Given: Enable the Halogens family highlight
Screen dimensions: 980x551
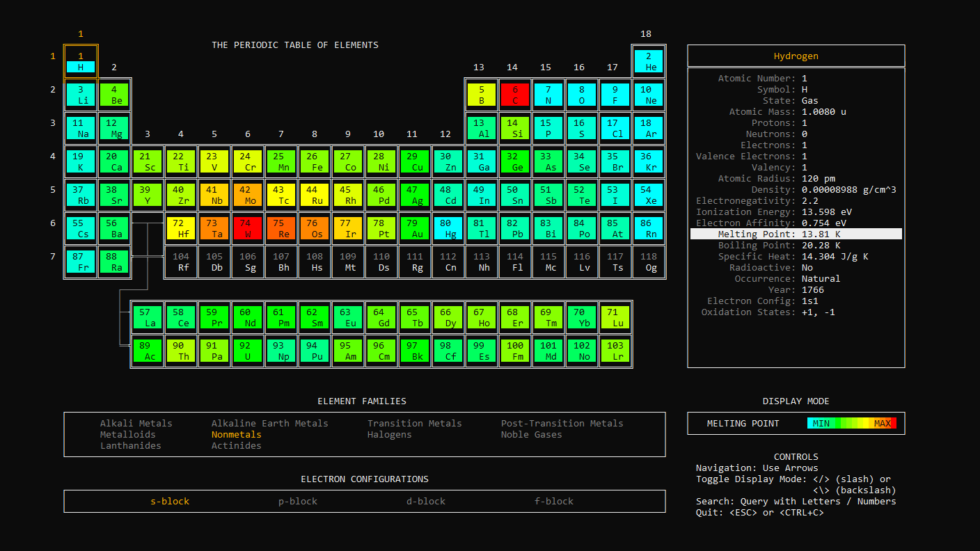Looking at the screenshot, I should [390, 434].
